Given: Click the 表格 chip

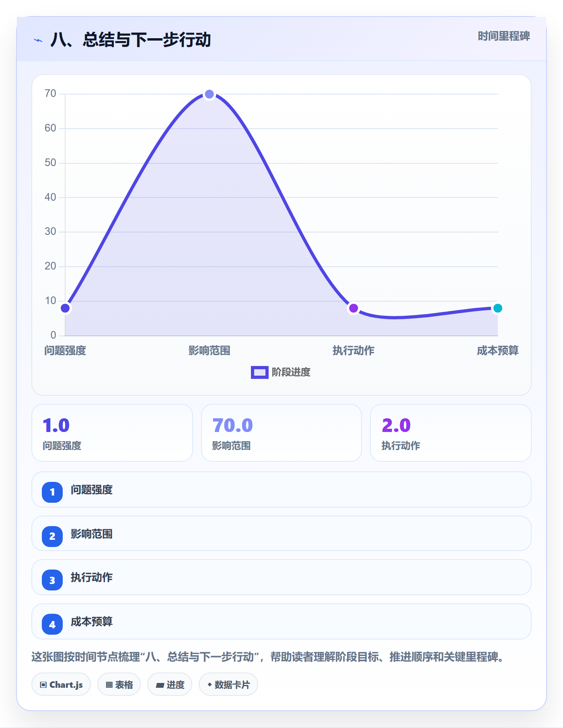Looking at the screenshot, I should [119, 684].
